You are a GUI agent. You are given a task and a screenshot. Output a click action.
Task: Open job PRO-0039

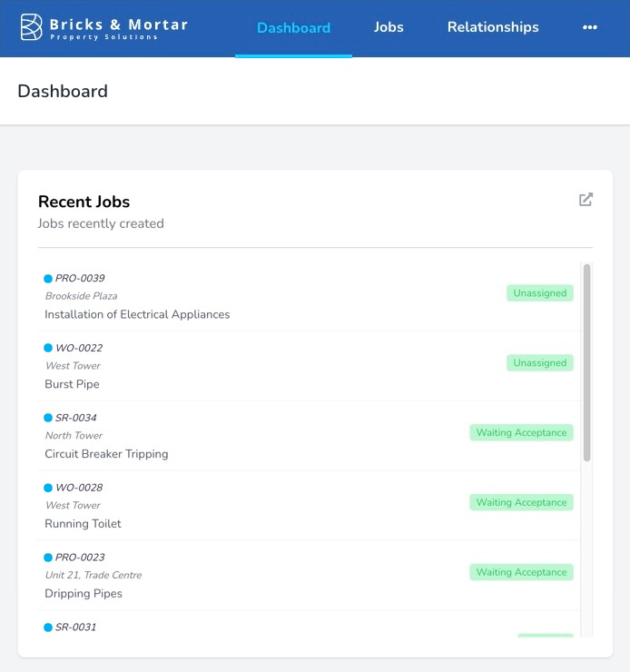pyautogui.click(x=80, y=278)
